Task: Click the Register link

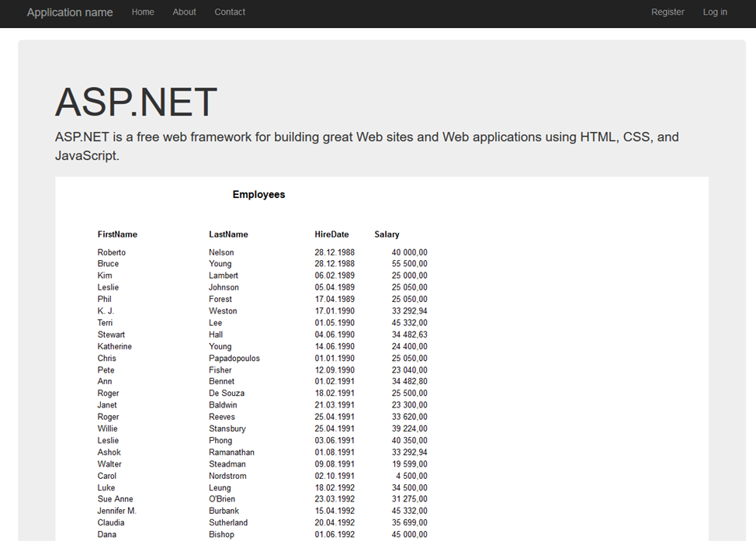Action: tap(668, 12)
